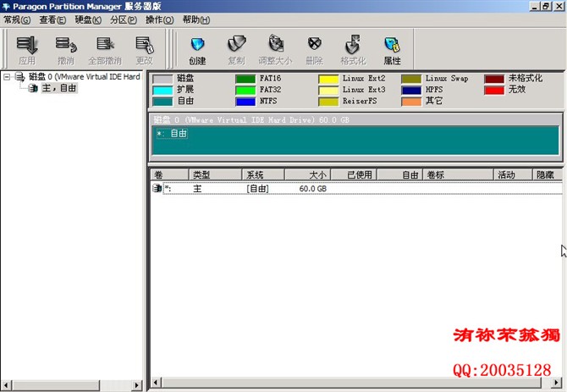Click the 其它 orange legend swatch
The image size is (567, 392).
[411, 102]
